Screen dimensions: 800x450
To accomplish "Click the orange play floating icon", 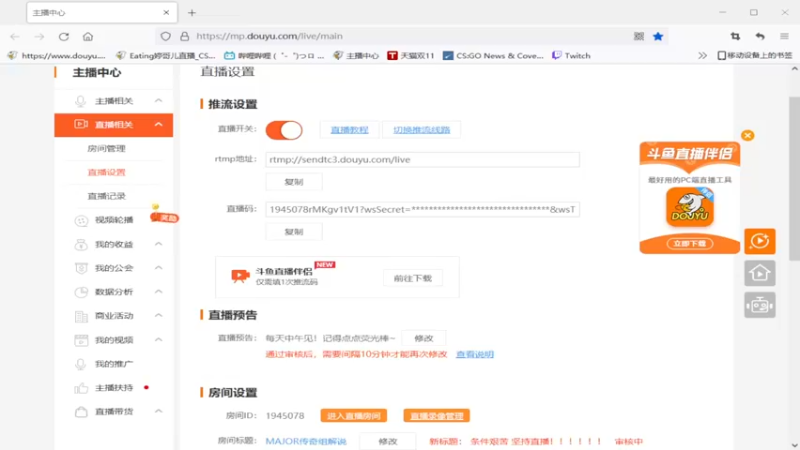I will pos(760,241).
